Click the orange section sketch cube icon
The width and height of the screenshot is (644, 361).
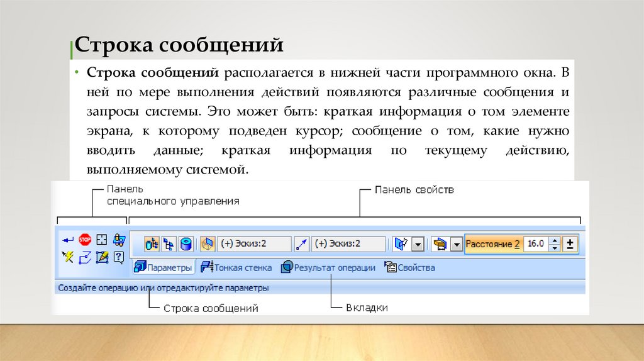coord(208,244)
